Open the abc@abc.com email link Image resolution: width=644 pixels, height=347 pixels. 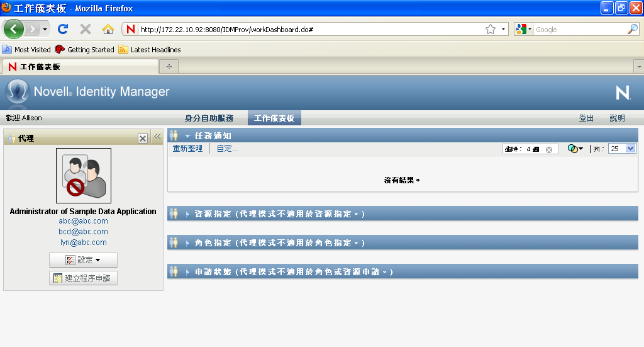click(x=84, y=221)
